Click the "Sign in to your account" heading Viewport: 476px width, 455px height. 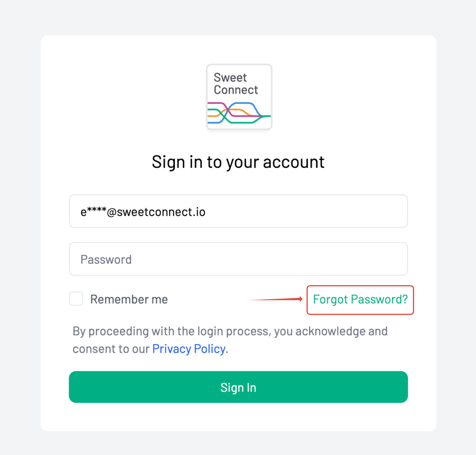pyautogui.click(x=238, y=162)
